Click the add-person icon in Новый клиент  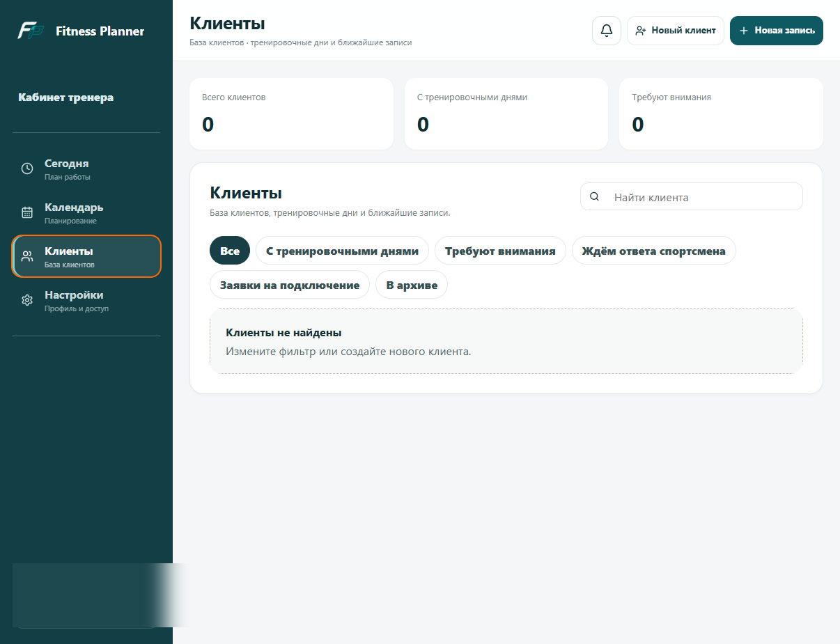click(x=641, y=31)
